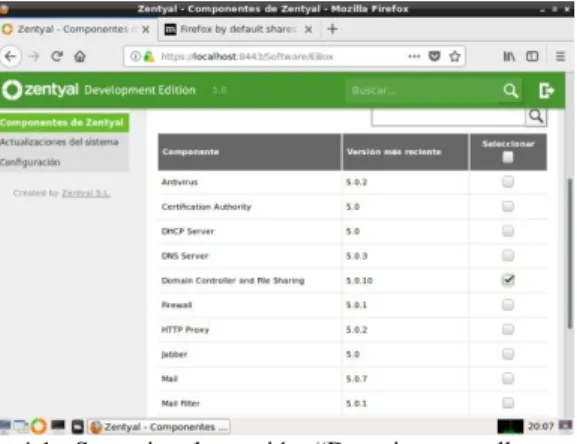
Task: Click the Firefox forward arrow
Action: coord(34,57)
